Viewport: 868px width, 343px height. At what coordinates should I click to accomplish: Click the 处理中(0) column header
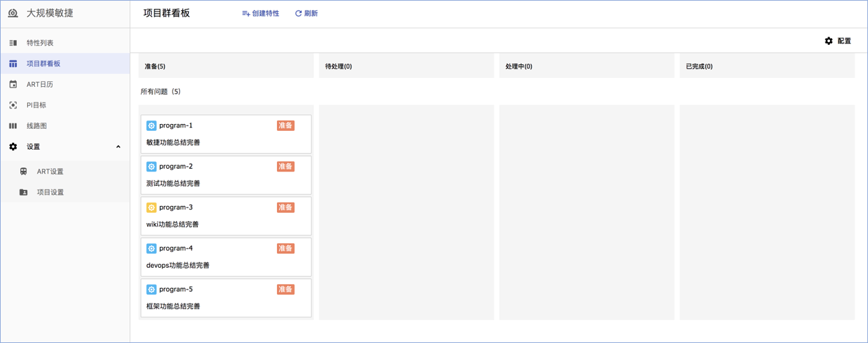tap(587, 66)
